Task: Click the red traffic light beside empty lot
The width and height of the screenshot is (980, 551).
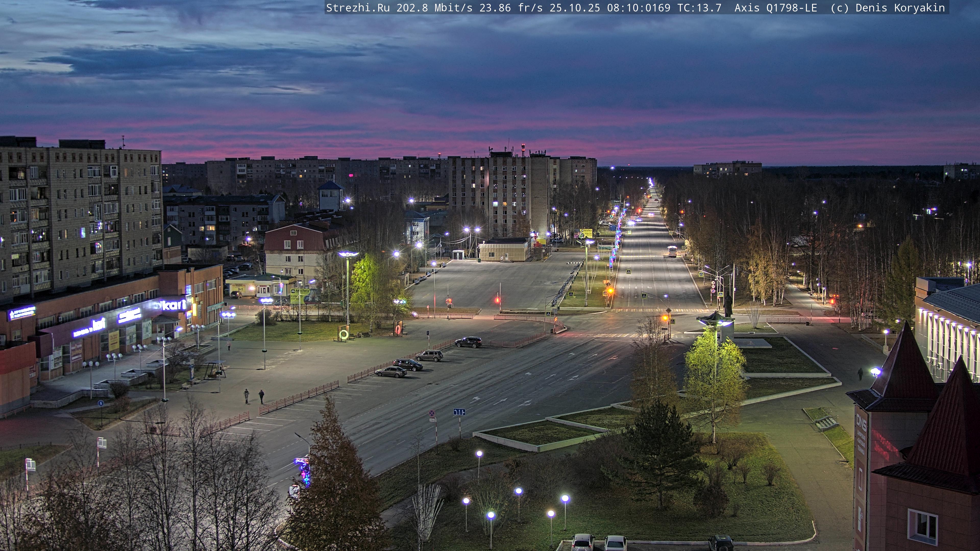Action: click(x=497, y=300)
